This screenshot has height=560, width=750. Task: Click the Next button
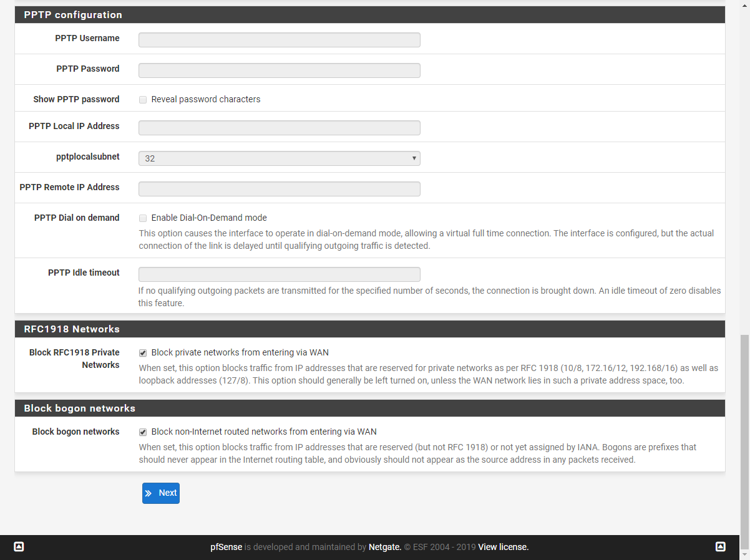(x=161, y=493)
